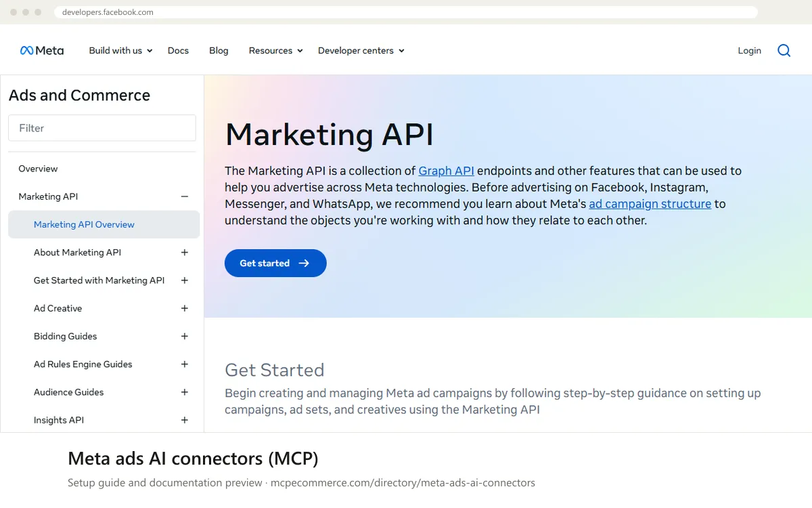Open the Audience Guides sidebar item
The image size is (812, 508).
click(x=68, y=392)
